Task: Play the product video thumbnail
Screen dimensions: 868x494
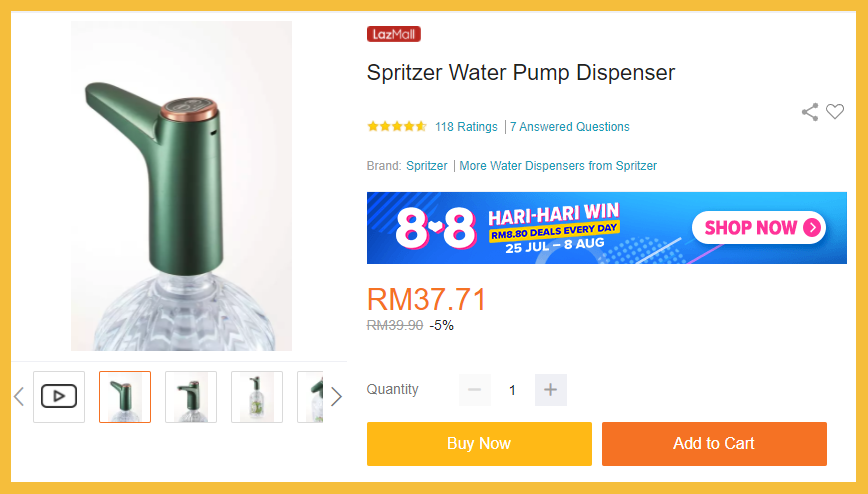Action: click(x=59, y=397)
